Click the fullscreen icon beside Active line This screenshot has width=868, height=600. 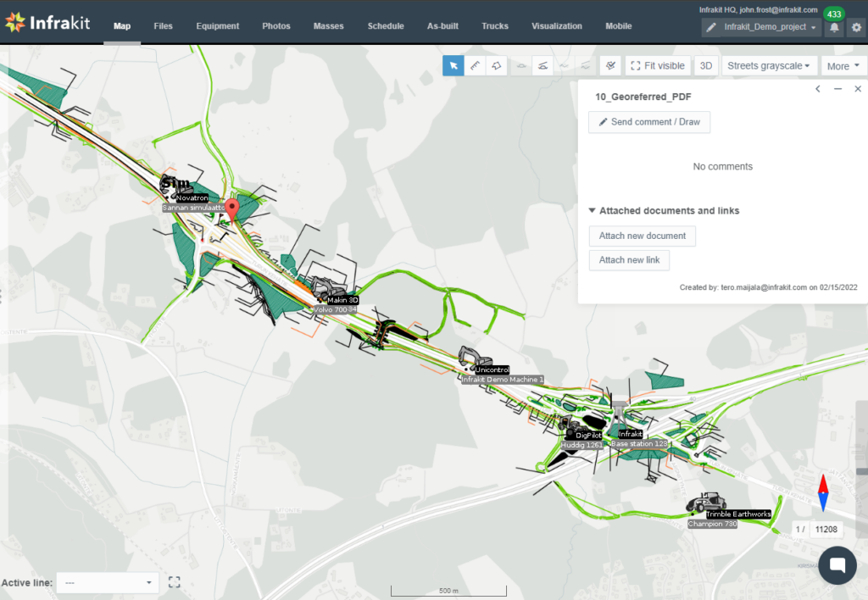[175, 582]
